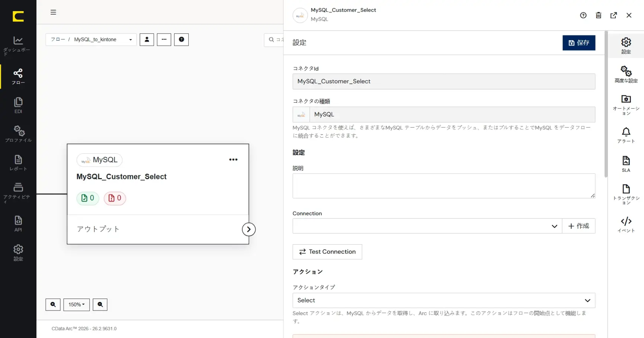644x338 pixels.
Task: Click the flow help question-mark button
Action: click(182, 39)
